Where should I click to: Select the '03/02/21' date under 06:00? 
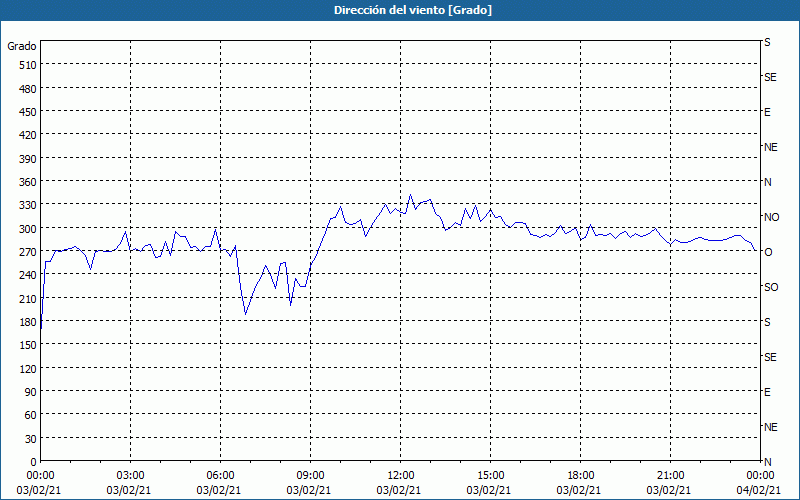click(x=219, y=490)
